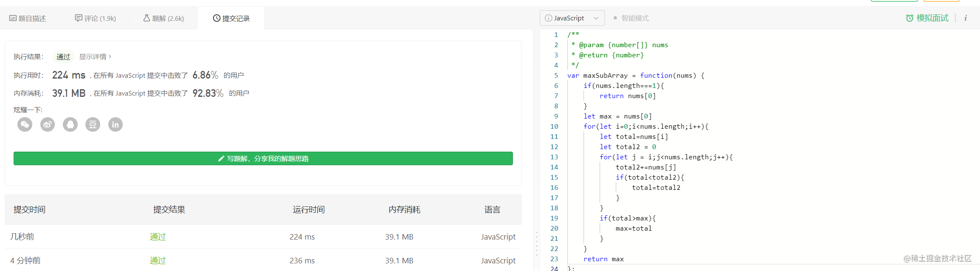The width and height of the screenshot is (980, 271).
Task: Toggle 智能模式 smart mode
Action: pyautogui.click(x=631, y=18)
